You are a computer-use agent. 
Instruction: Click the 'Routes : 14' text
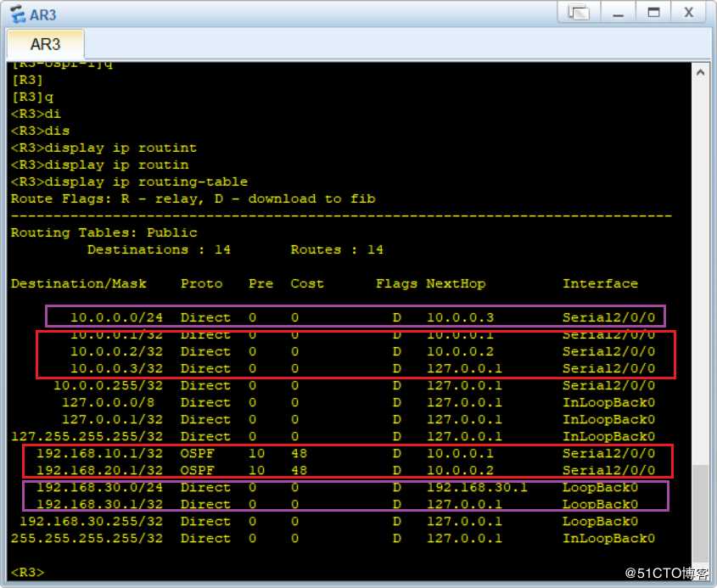[337, 249]
